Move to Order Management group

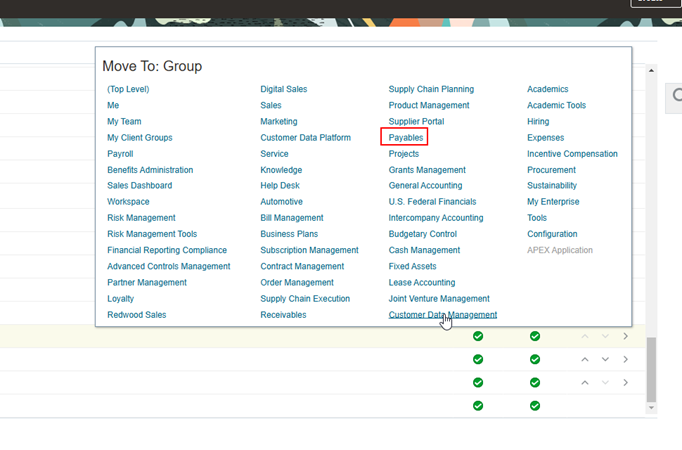[297, 283]
